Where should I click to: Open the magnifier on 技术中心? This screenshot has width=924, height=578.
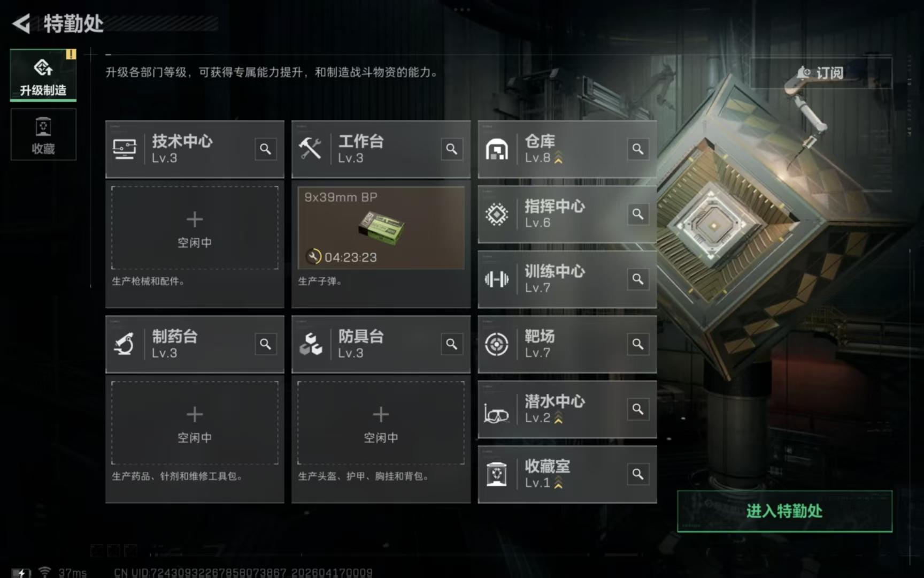click(265, 149)
